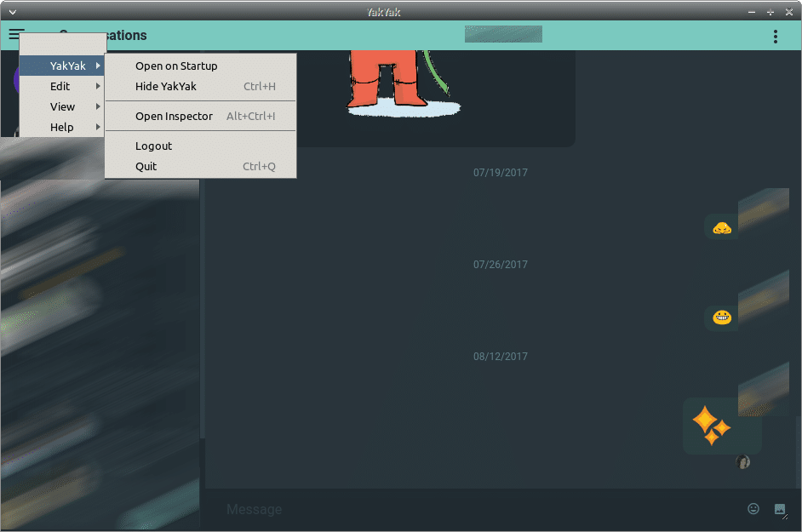Minimize the YakYak window

pyautogui.click(x=752, y=12)
